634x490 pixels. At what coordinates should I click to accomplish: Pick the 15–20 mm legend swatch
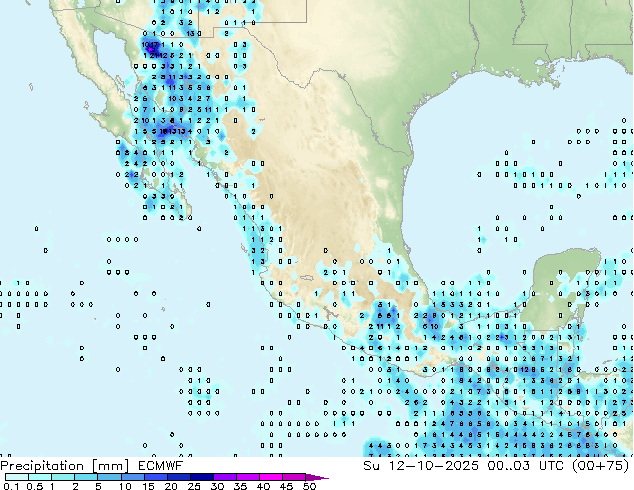click(155, 477)
